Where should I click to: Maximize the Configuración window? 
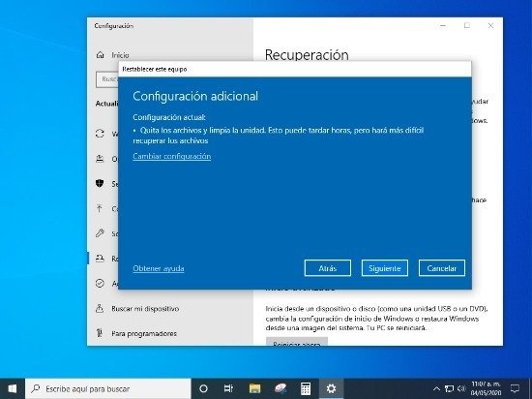(467, 25)
